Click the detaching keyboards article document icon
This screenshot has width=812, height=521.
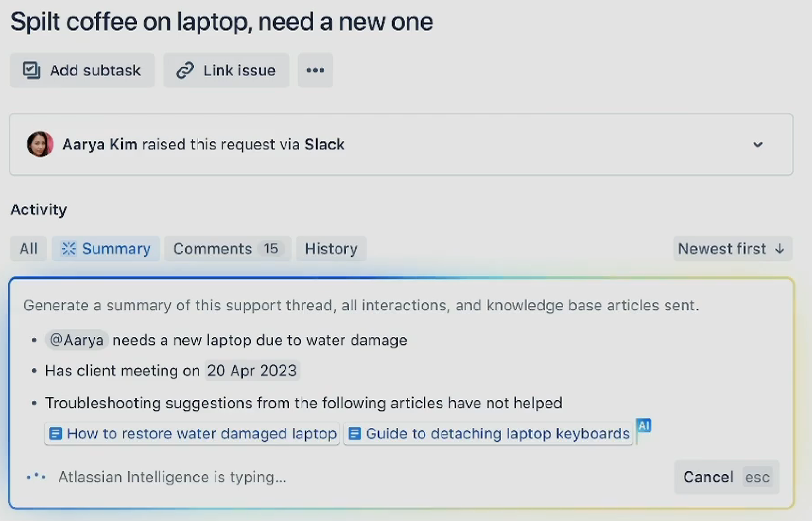click(x=355, y=433)
